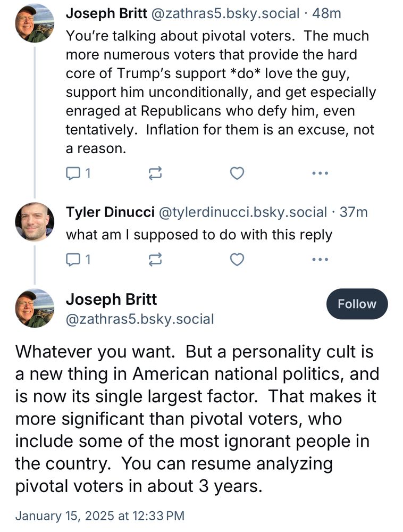
Task: Click the January 15, 2025 post date
Action: click(x=99, y=516)
